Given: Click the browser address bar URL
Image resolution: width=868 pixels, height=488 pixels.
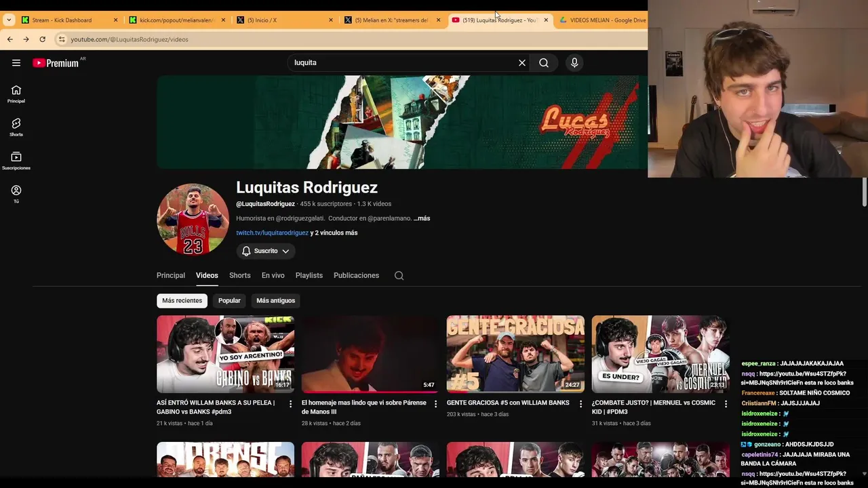Looking at the screenshot, I should tap(130, 39).
